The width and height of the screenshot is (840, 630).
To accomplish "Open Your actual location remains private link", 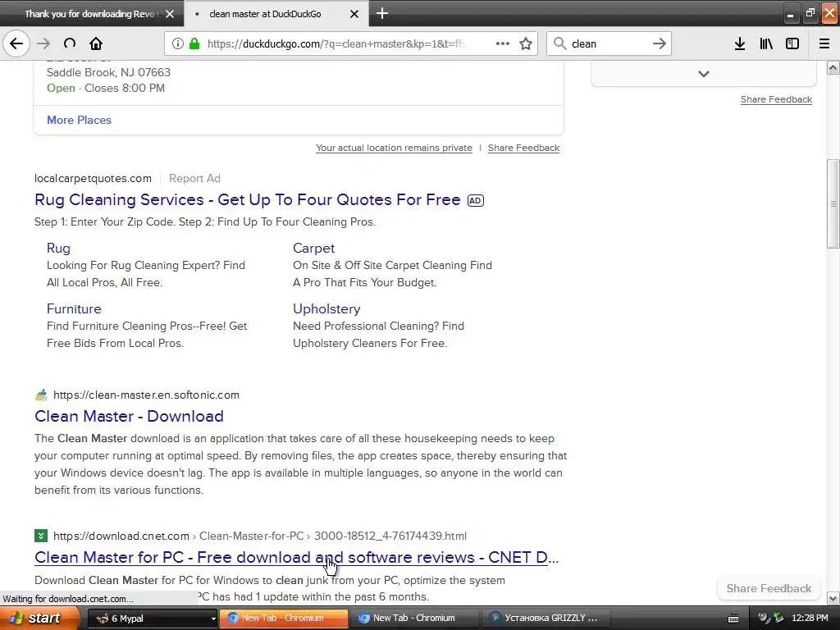I will point(394,148).
